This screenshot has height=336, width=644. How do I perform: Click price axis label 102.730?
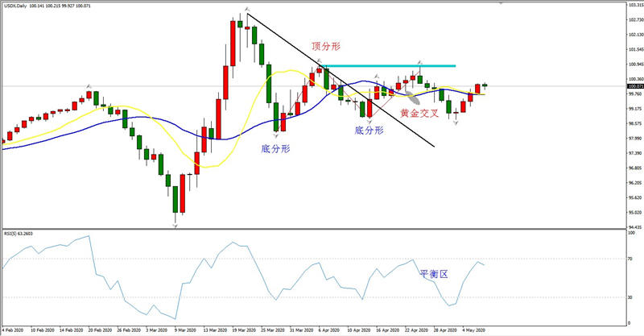pyautogui.click(x=635, y=19)
